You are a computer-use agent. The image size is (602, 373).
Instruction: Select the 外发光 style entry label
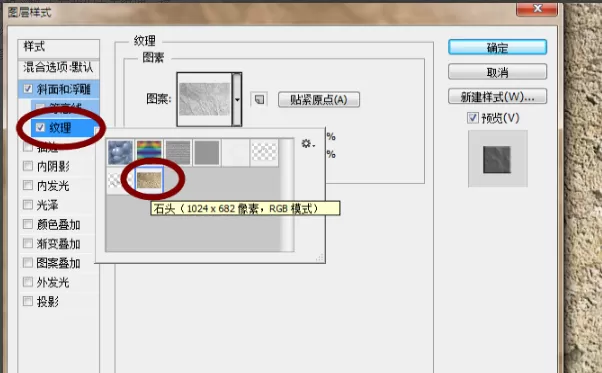(x=53, y=282)
